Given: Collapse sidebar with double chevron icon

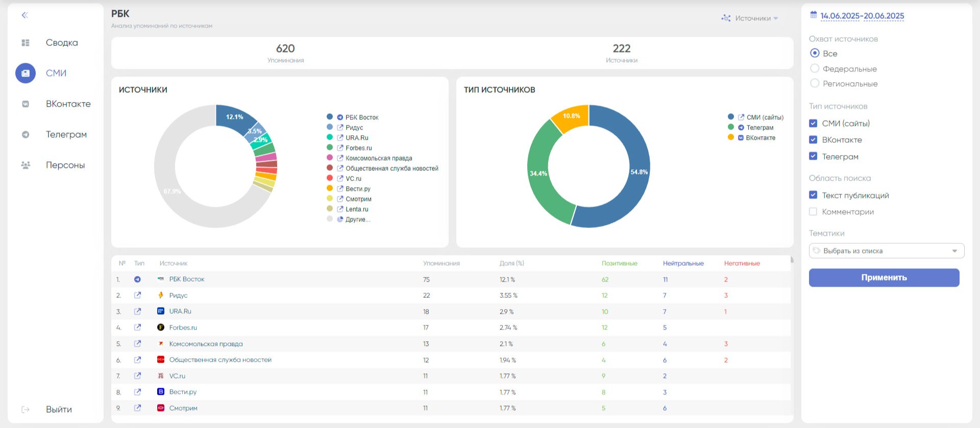Looking at the screenshot, I should [24, 15].
